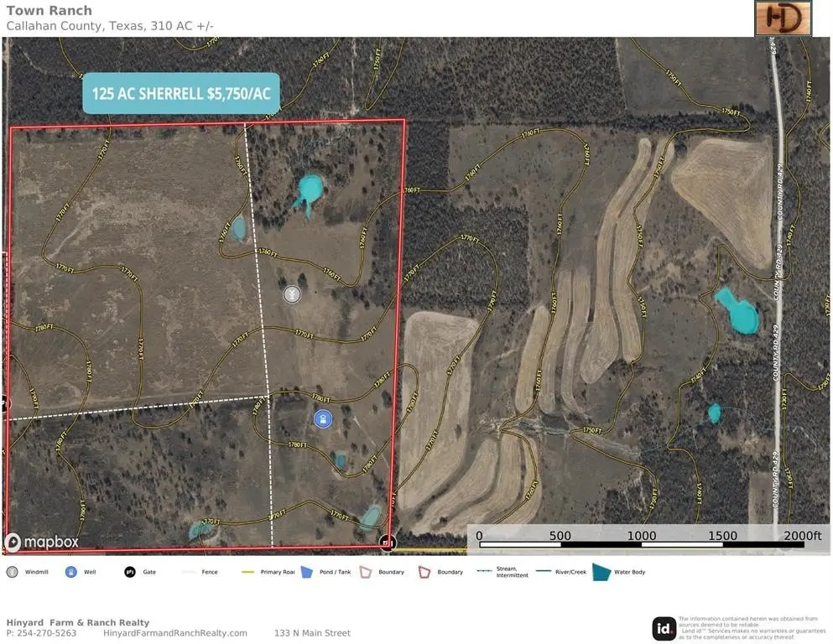The width and height of the screenshot is (833, 644).
Task: Click the Land id logo
Action: tap(664, 628)
